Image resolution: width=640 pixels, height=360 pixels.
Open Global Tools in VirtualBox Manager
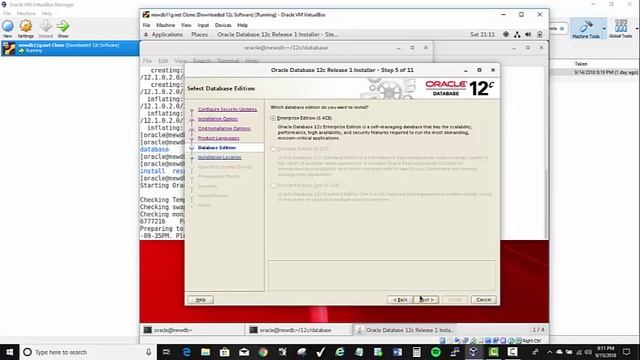pyautogui.click(x=620, y=28)
